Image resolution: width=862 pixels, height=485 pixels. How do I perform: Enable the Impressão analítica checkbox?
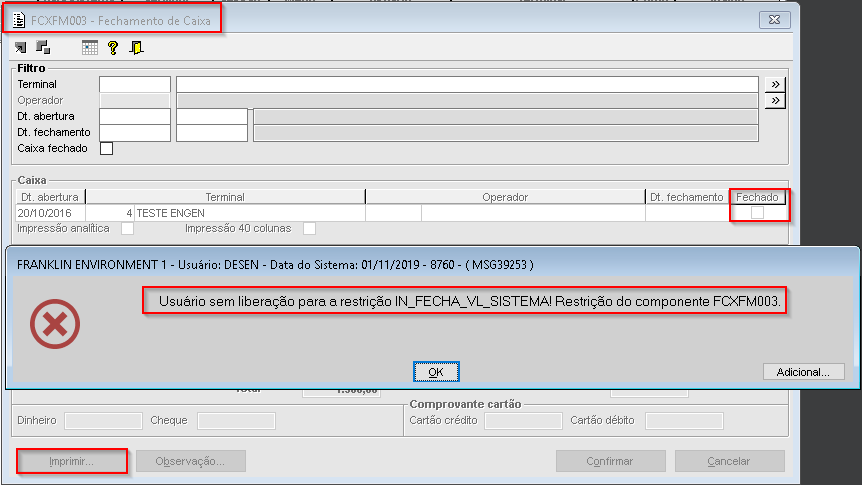click(x=128, y=228)
